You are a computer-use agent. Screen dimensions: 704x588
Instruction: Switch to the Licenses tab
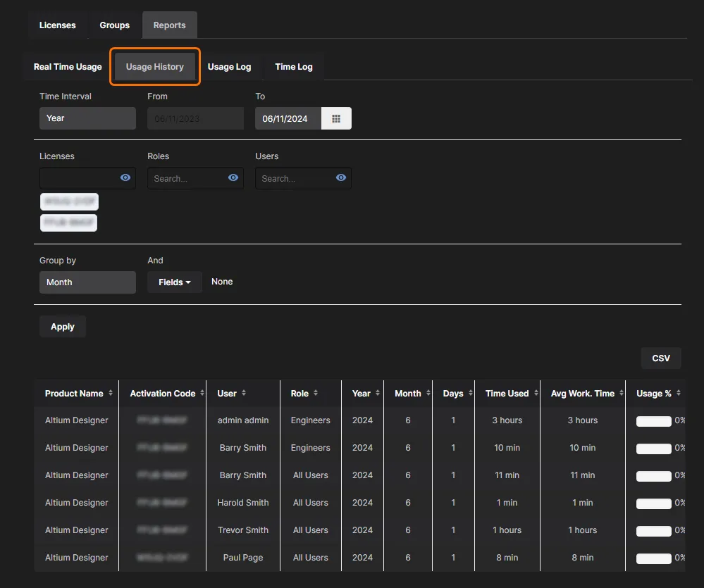click(x=58, y=25)
